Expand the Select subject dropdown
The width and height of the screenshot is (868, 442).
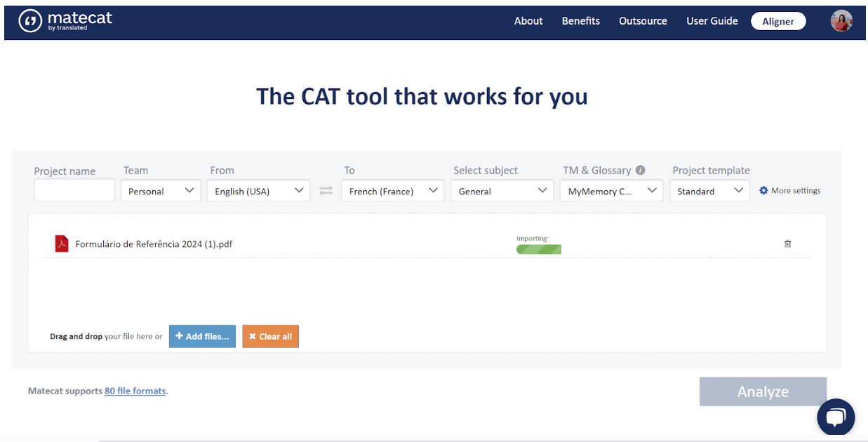pos(502,191)
